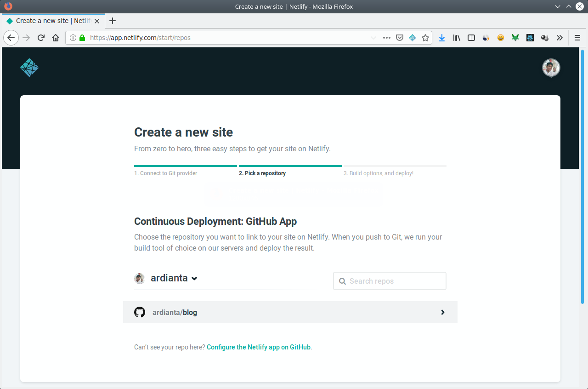
Task: Expand the ardianta account dropdown
Action: pos(194,278)
